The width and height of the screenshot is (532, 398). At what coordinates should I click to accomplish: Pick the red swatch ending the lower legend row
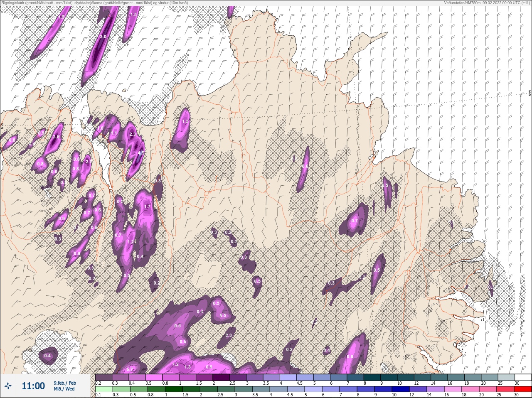pos(523,389)
